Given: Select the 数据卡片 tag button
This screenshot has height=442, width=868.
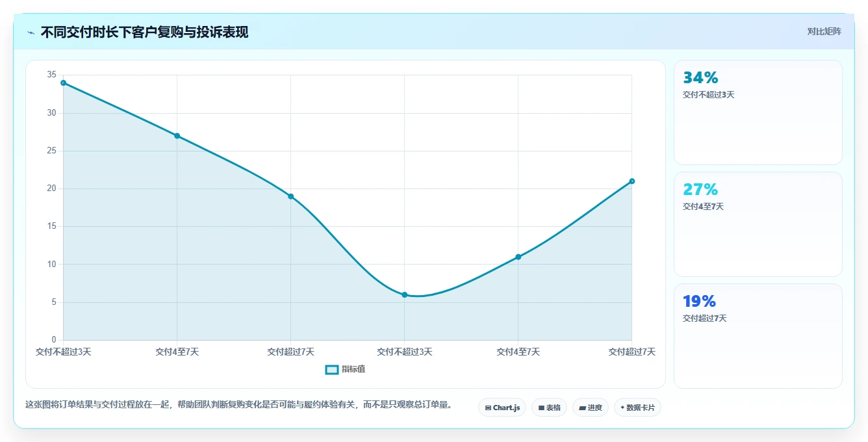Looking at the screenshot, I should tap(637, 408).
